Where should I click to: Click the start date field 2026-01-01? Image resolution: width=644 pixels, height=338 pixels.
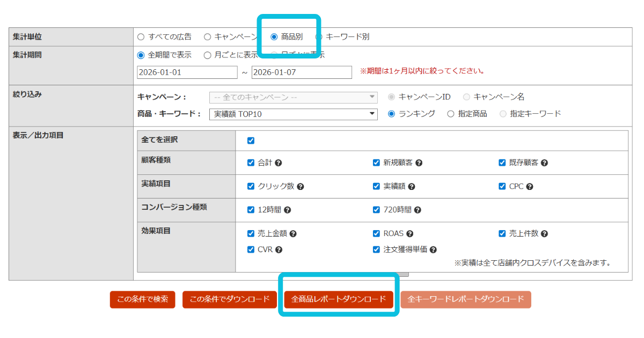187,72
